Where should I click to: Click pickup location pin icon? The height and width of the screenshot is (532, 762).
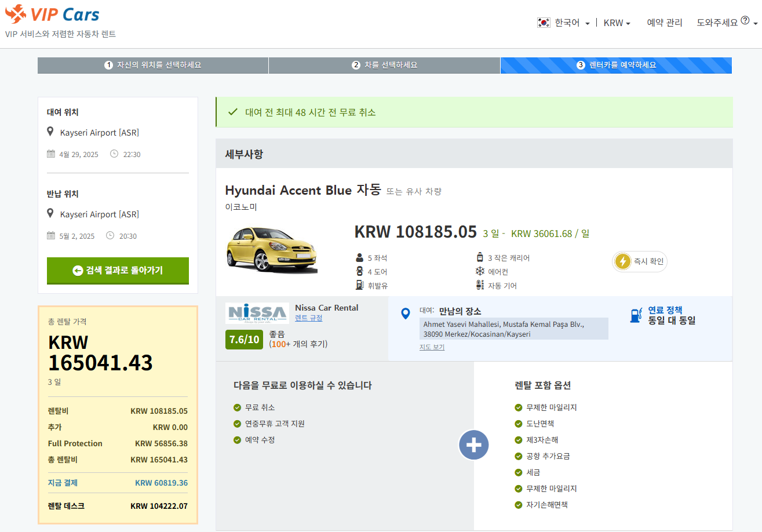point(50,132)
